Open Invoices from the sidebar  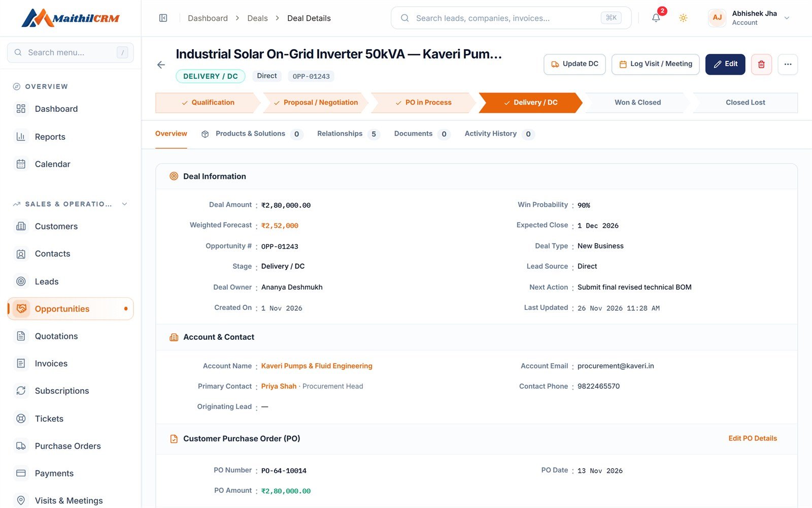point(71,364)
